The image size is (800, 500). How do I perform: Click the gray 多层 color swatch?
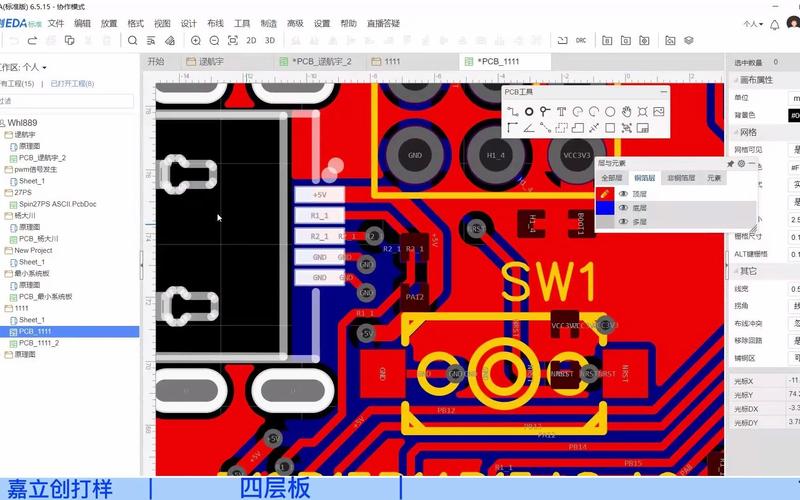point(605,221)
